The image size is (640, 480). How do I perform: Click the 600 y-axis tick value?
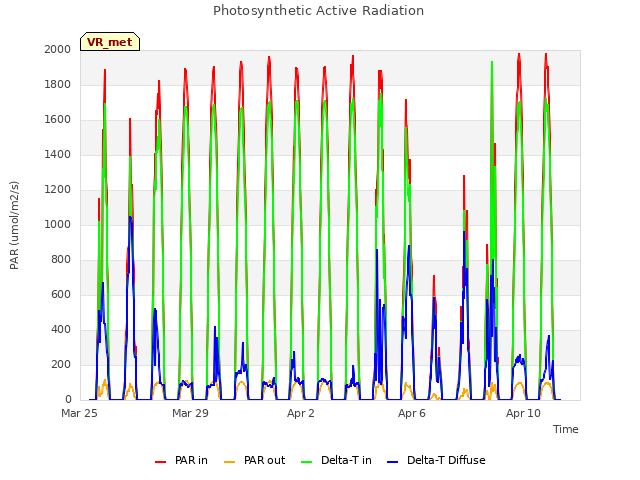61,294
